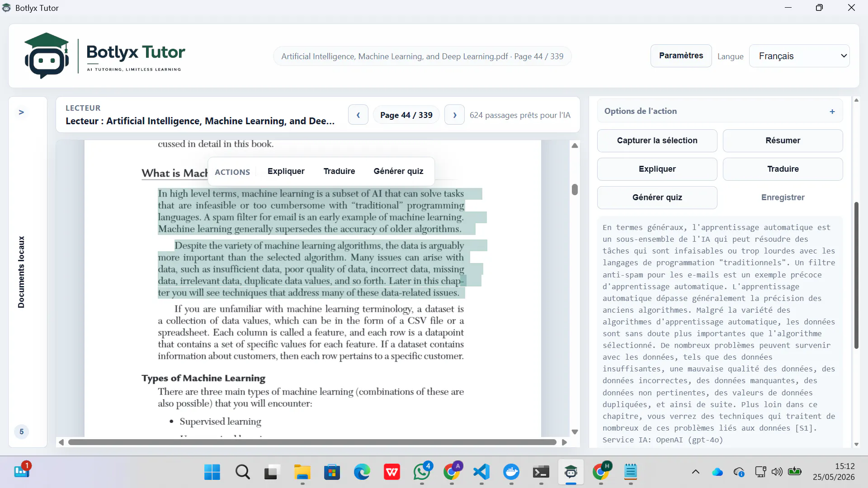Open Paramètres settings

681,56
